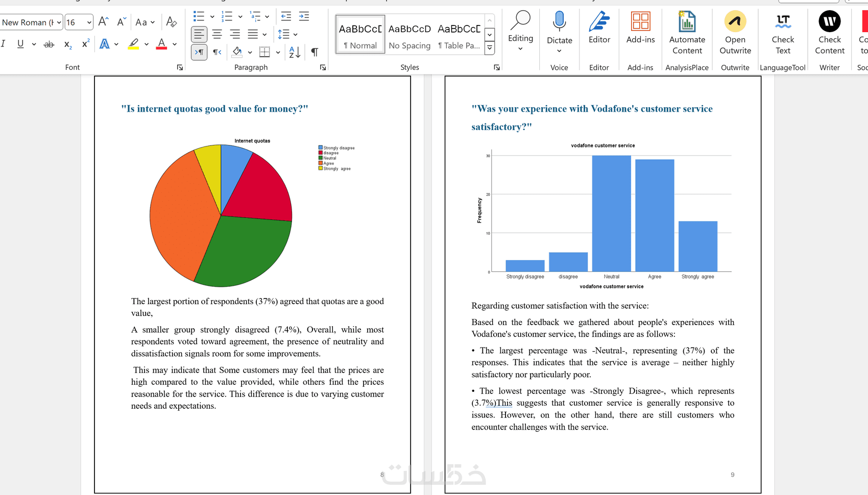Expand the numbering library arrow
Viewport: 868px width, 495px height.
(x=240, y=16)
